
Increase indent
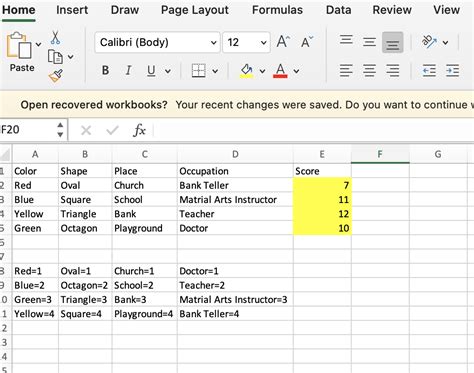coord(452,70)
